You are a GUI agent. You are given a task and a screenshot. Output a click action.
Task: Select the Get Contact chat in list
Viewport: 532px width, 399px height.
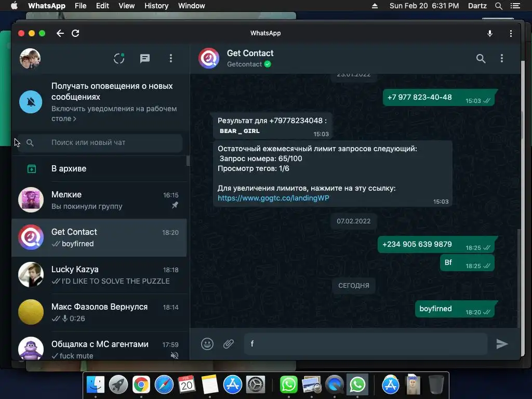pos(99,237)
